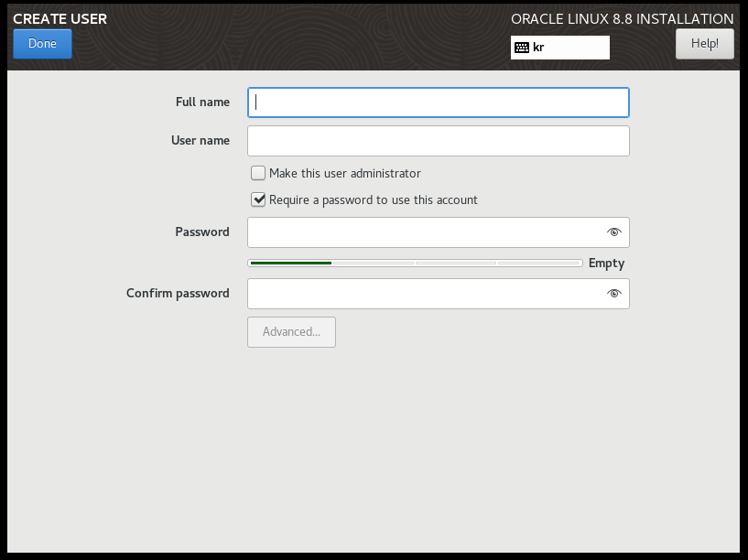Open the Advanced... user settings
The image size is (748, 560).
pos(291,332)
